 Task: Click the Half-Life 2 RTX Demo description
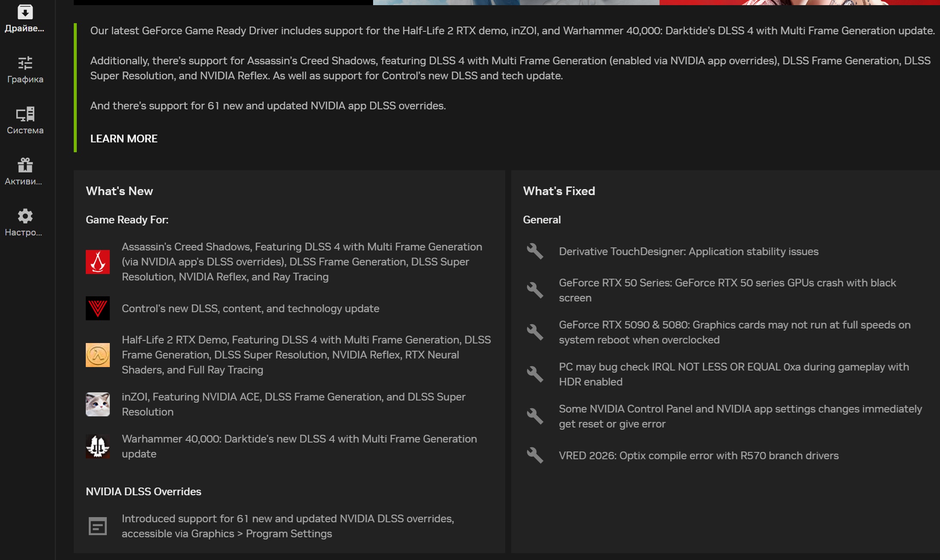[306, 355]
